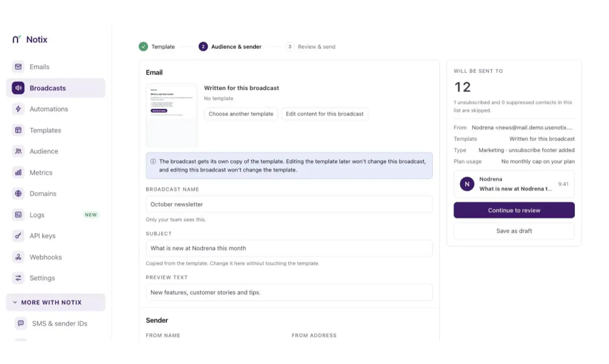Click the info icon in the blue notice
The image size is (609, 364).
click(x=153, y=161)
